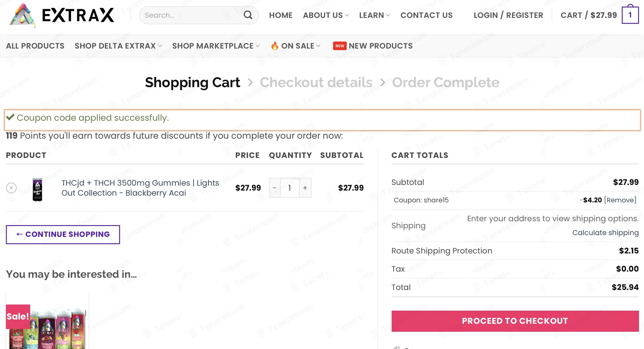Open the cart bag icon
The width and height of the screenshot is (644, 349).
[x=630, y=15]
